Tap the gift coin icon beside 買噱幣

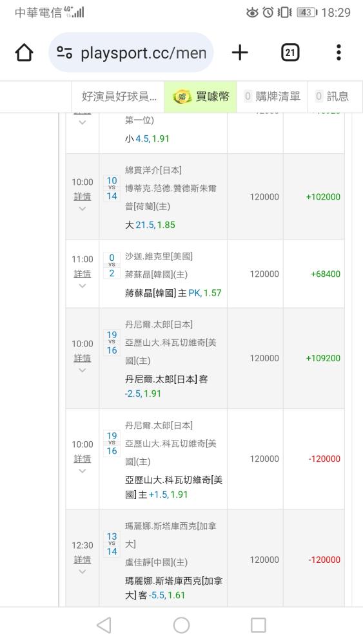(181, 97)
